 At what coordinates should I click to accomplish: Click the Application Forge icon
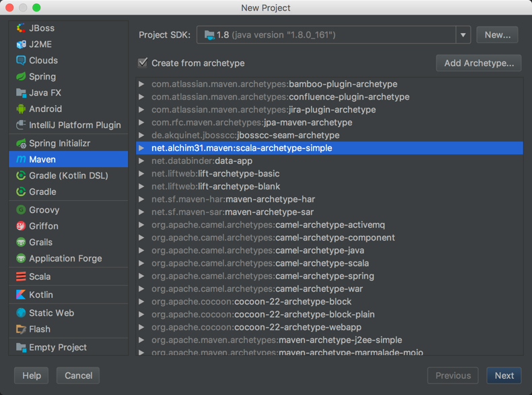(21, 258)
